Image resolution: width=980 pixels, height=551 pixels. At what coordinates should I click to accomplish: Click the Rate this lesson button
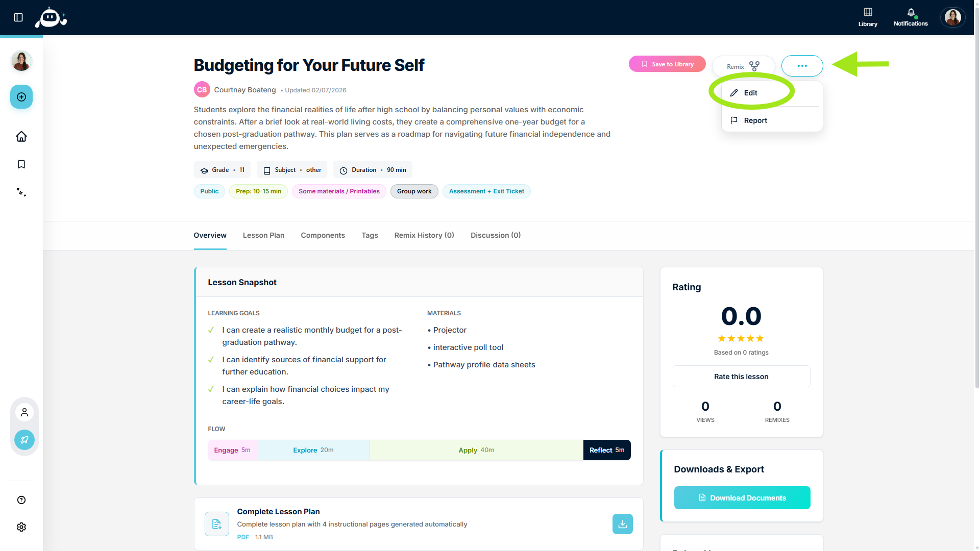point(741,377)
